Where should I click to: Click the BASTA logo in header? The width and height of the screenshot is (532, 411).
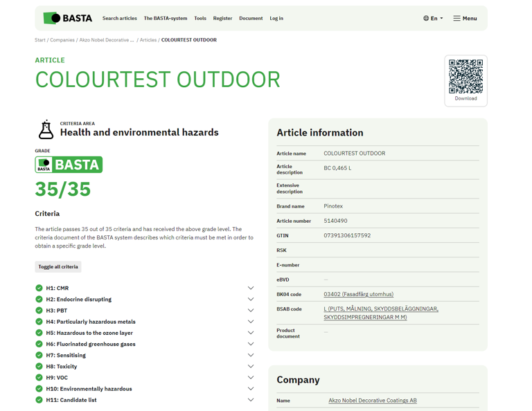(67, 18)
